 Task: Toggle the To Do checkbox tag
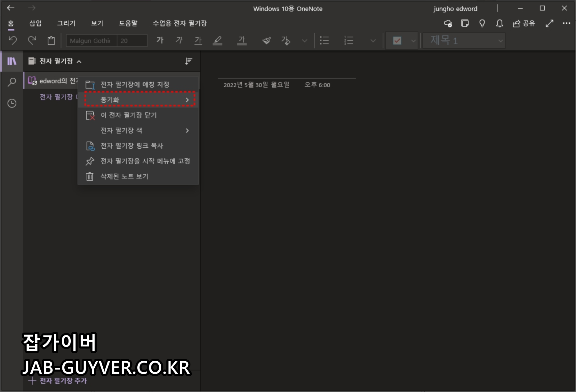397,41
